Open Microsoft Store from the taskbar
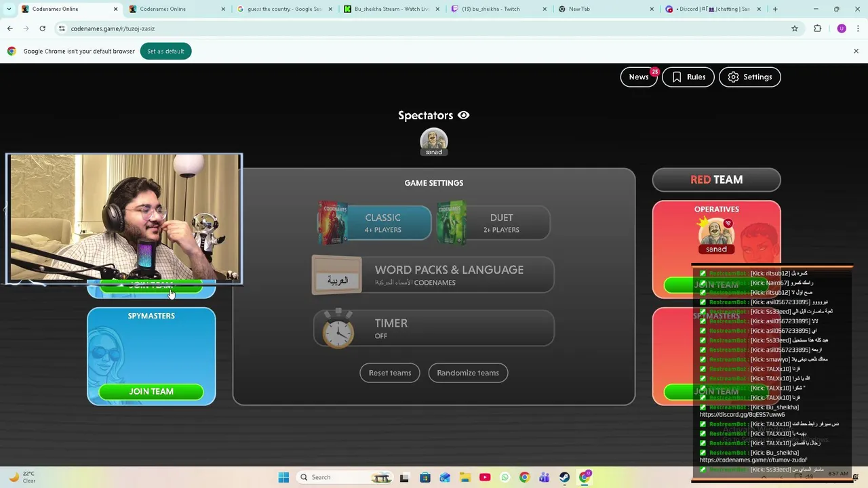Viewport: 868px width, 488px height. pos(425,477)
